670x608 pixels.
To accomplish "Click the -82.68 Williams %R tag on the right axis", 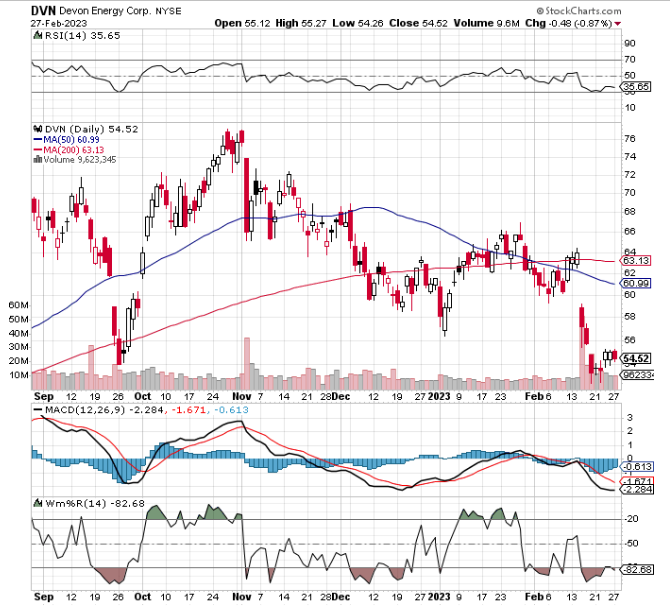I will 637,570.
